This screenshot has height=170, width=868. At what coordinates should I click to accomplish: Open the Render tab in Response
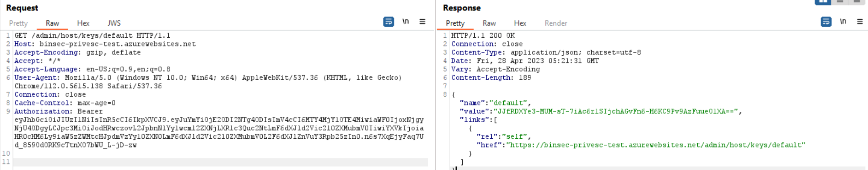[556, 23]
